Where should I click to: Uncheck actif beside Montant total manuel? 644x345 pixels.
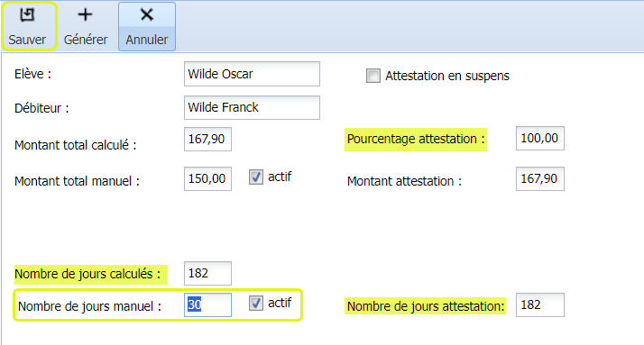point(256,177)
